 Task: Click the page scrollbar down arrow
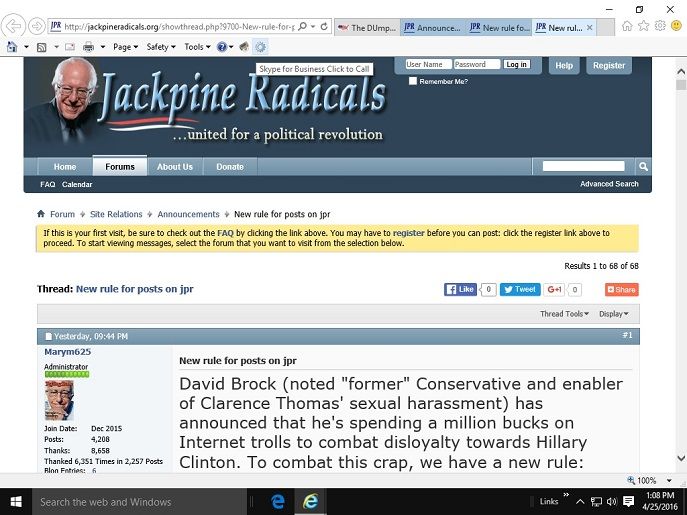pyautogui.click(x=681, y=458)
